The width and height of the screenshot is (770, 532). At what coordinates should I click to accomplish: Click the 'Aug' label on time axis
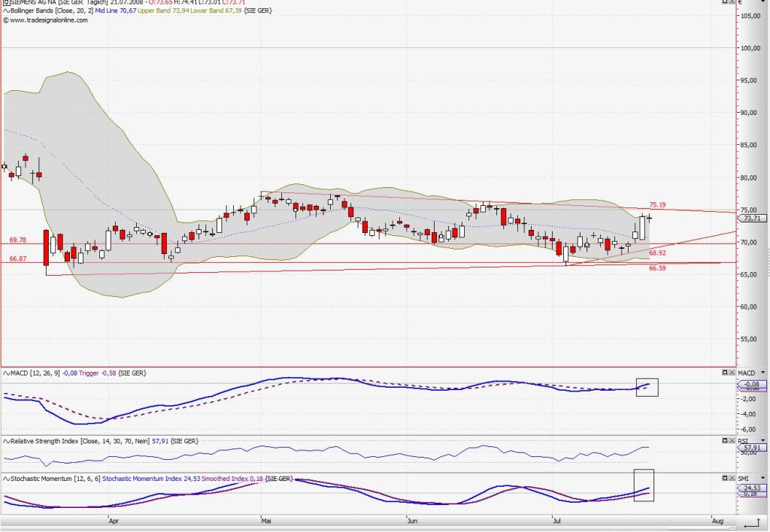[x=717, y=521]
